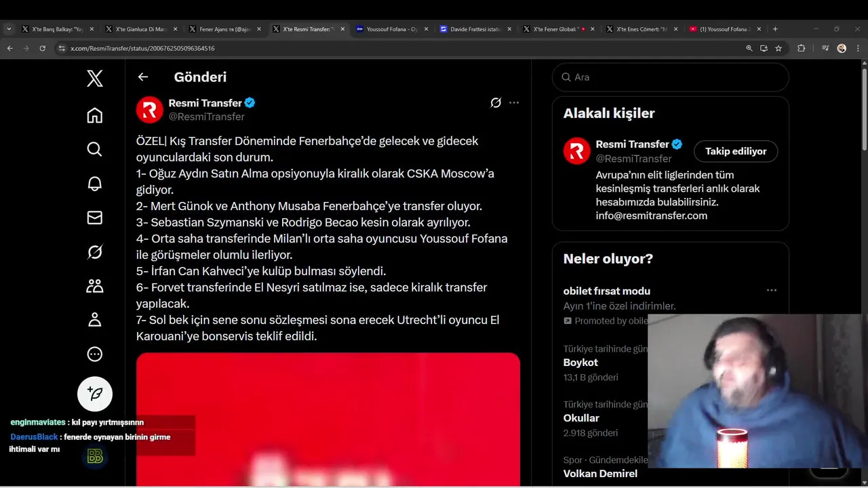The width and height of the screenshot is (868, 488).
Task: Close the X'te Resmi Transfer tab
Action: coord(342,29)
